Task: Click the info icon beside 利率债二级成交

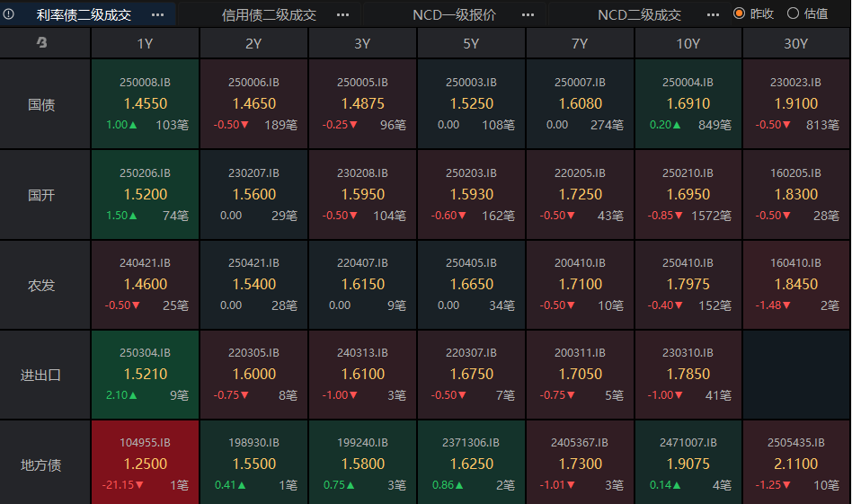Action: pyautogui.click(x=9, y=14)
